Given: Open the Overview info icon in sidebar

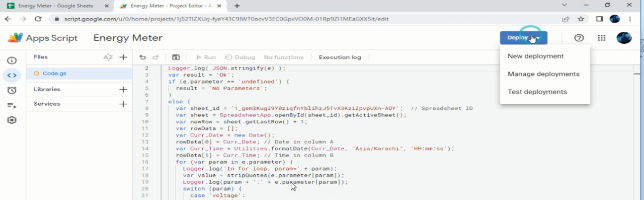Looking at the screenshot, I should pyautogui.click(x=12, y=60).
